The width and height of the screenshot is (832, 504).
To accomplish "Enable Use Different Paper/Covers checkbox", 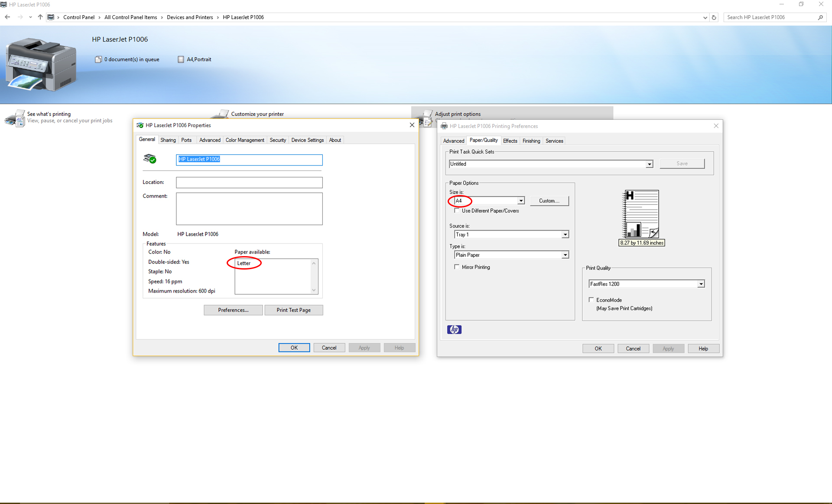I will coord(457,211).
